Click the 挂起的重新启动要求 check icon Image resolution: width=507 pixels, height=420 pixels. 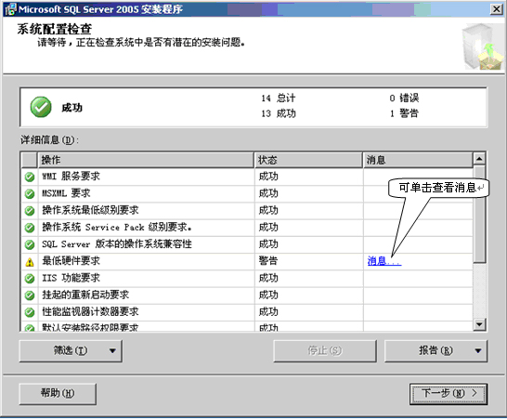[30, 295]
